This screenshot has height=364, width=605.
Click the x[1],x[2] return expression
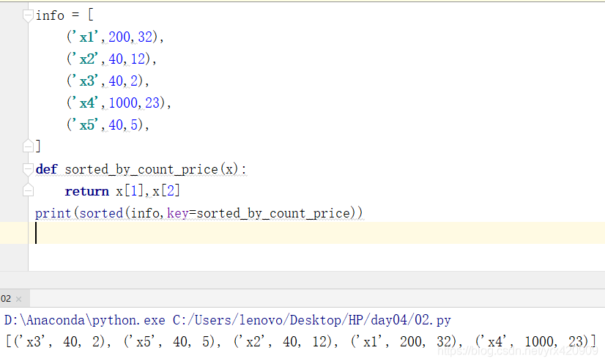148,191
